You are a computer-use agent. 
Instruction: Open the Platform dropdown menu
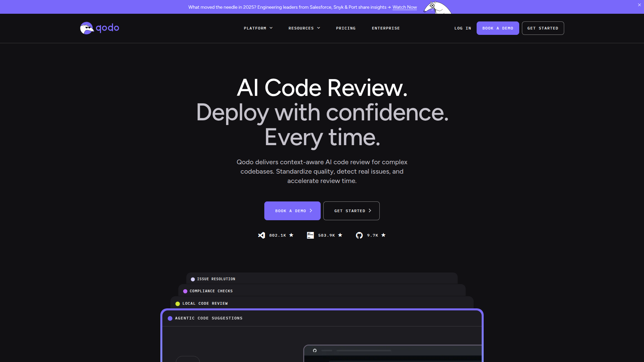click(x=258, y=28)
